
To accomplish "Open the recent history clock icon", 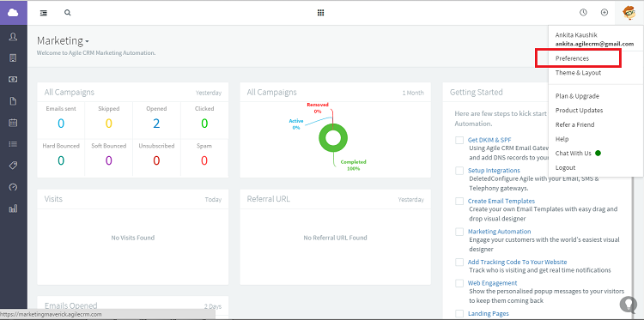I will click(583, 12).
